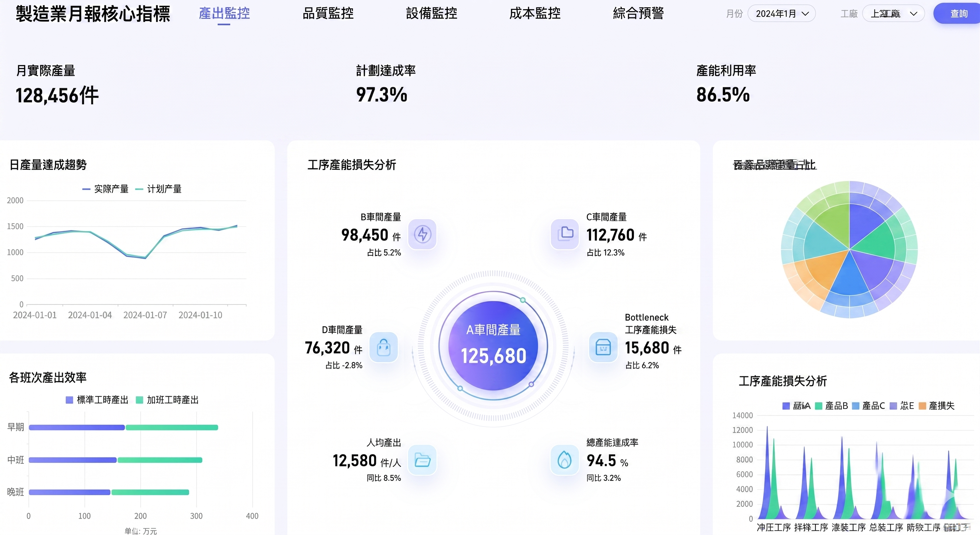Click the lightning icon beside B車間產量
This screenshot has width=980, height=535.
(x=422, y=234)
